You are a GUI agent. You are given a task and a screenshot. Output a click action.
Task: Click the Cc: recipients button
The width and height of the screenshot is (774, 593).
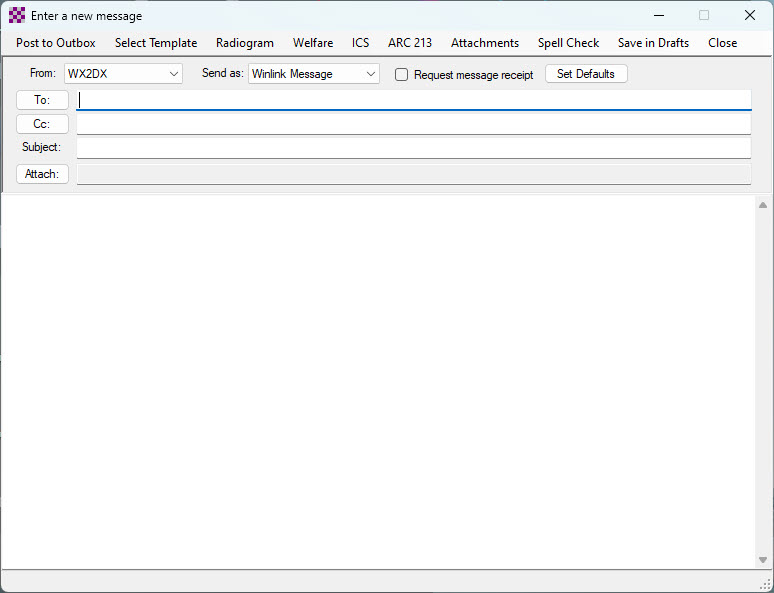[42, 124]
